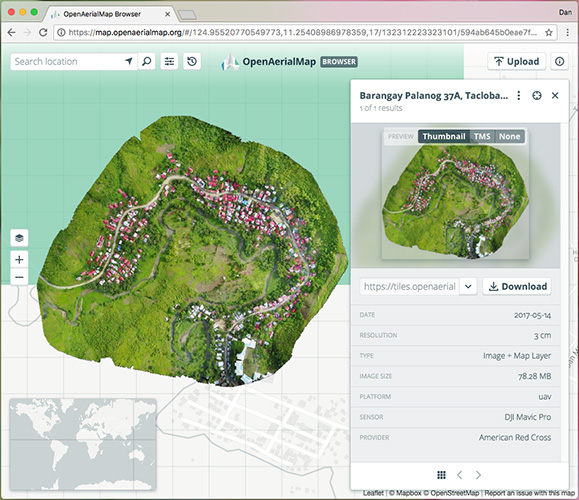Click the Download button

(x=517, y=287)
